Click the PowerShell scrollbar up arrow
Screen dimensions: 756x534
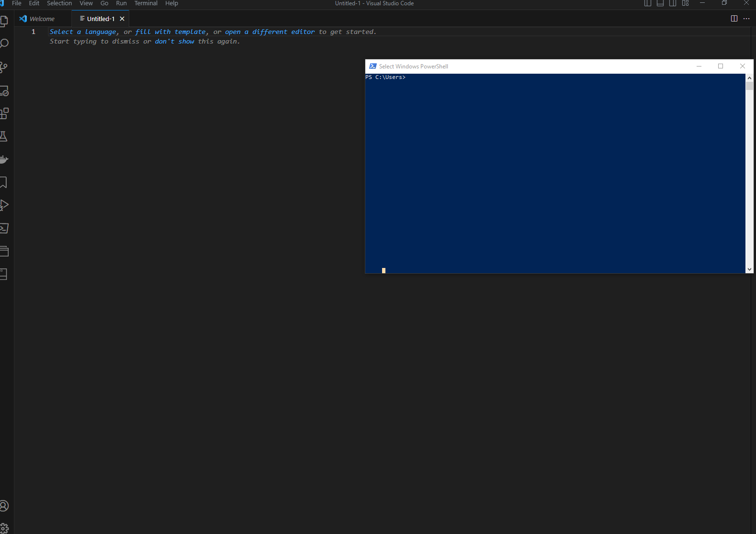tap(749, 78)
